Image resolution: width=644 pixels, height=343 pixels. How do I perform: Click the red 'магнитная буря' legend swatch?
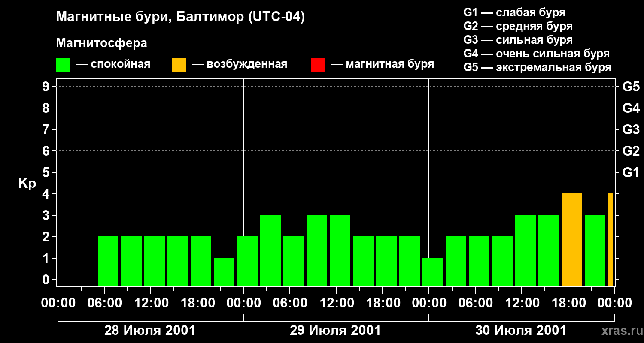[318, 65]
